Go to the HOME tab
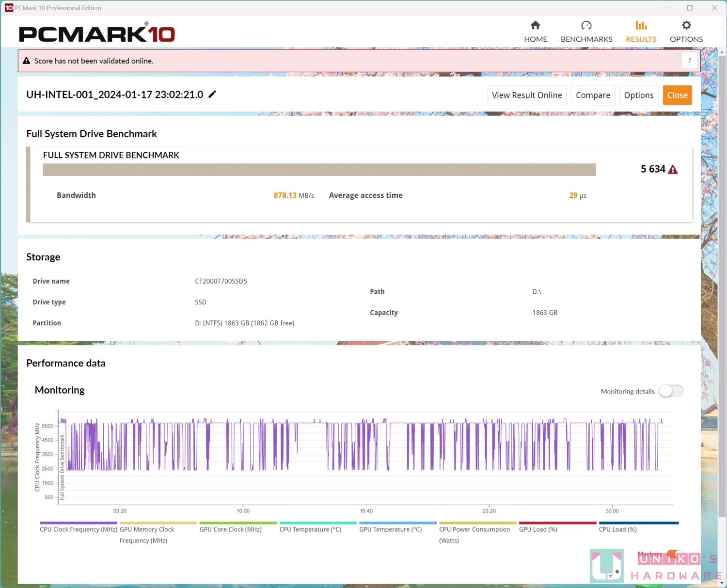This screenshot has width=727, height=588. click(x=535, y=32)
